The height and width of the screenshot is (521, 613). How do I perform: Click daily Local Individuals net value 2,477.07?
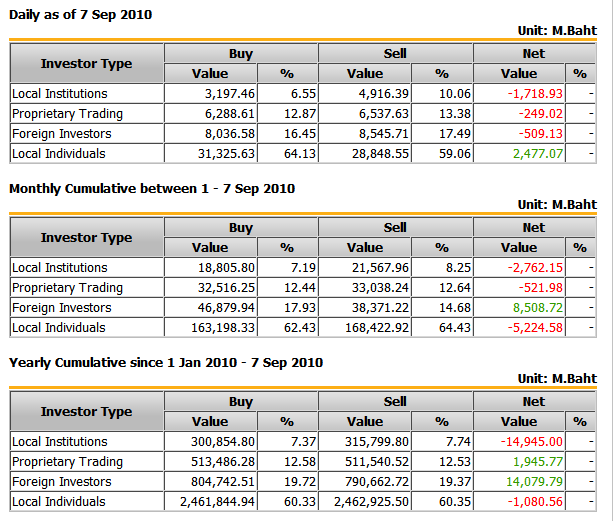[537, 153]
